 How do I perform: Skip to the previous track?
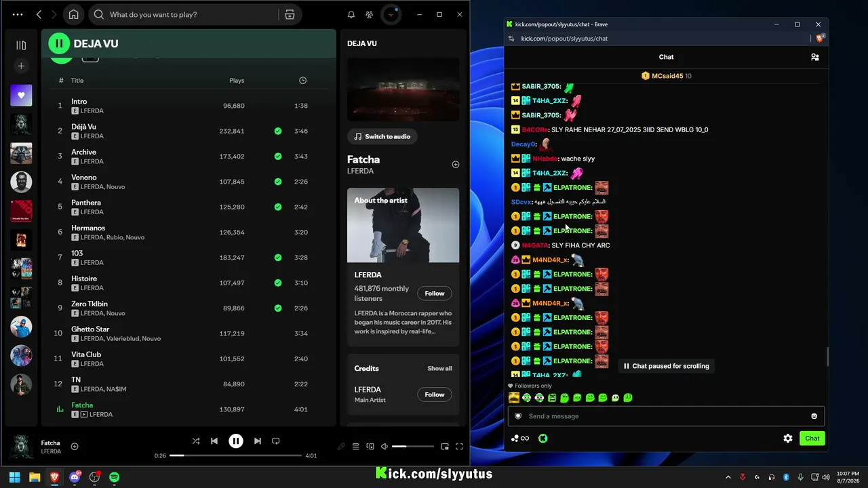214,441
